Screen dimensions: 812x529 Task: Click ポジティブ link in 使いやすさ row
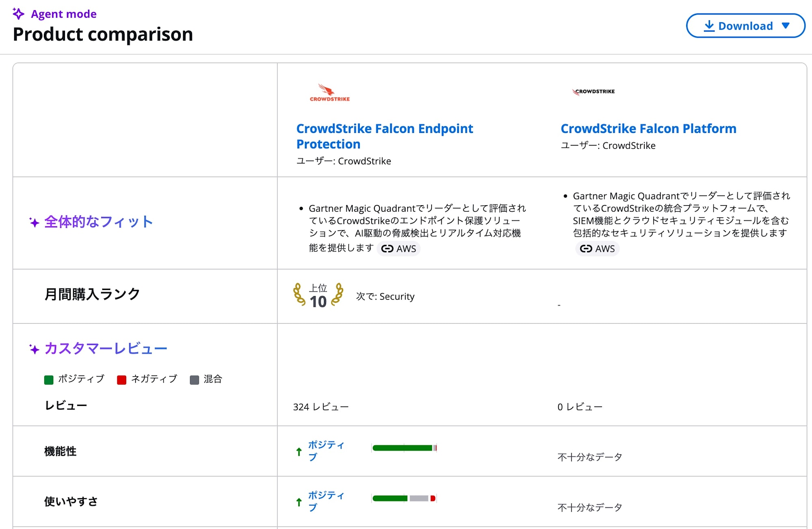326,501
